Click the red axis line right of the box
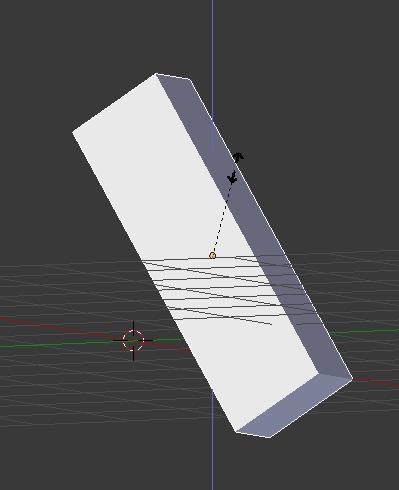The image size is (399, 490). coord(376,383)
